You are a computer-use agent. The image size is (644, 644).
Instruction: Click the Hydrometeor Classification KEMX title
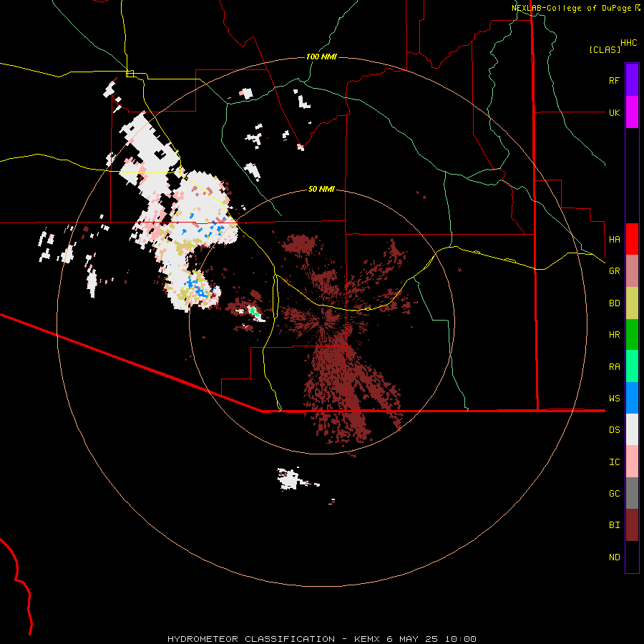pyautogui.click(x=321, y=639)
